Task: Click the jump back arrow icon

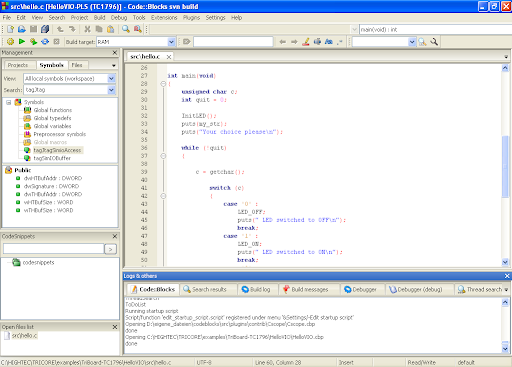Action: (283, 42)
